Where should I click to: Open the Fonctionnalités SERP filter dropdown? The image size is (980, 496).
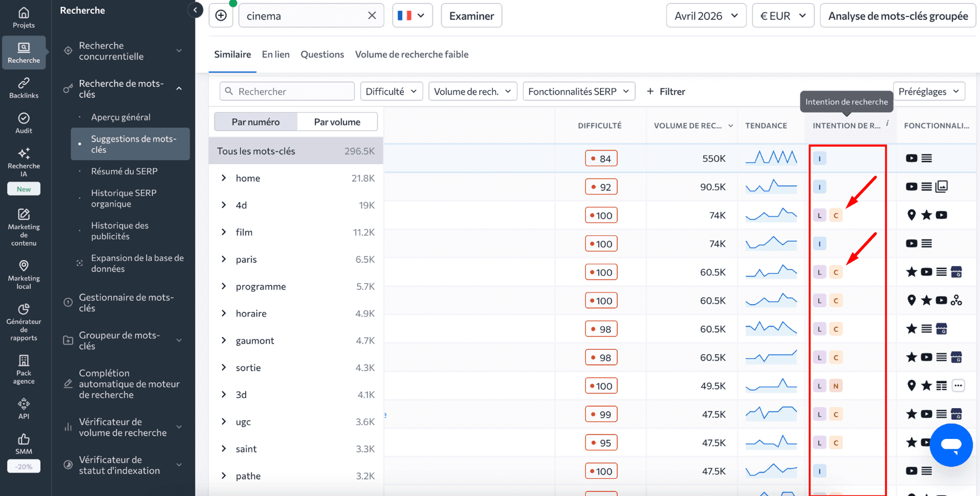(579, 91)
